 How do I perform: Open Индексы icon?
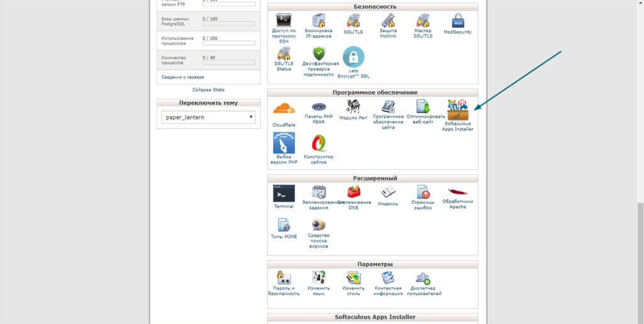[x=388, y=192]
